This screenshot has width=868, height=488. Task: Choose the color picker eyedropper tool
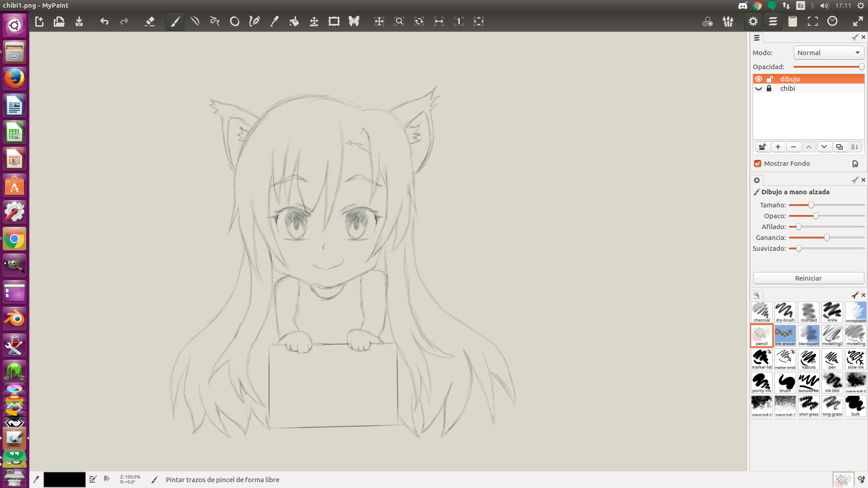click(x=274, y=21)
